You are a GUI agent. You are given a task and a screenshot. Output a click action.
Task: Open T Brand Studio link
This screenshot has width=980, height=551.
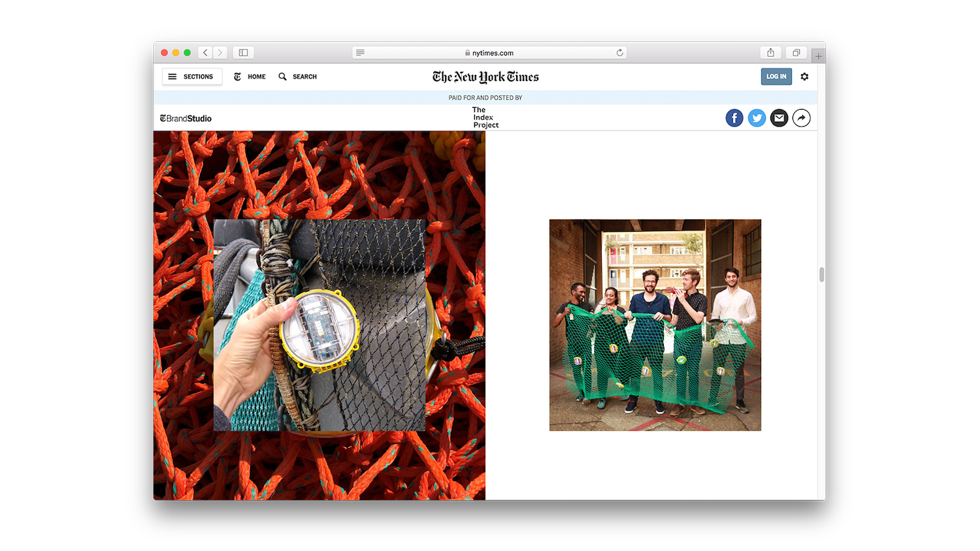pos(186,119)
